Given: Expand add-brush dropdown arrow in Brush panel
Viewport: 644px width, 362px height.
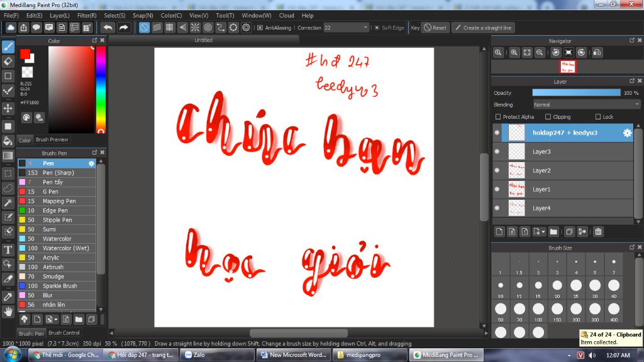Looking at the screenshot, I should [56, 319].
